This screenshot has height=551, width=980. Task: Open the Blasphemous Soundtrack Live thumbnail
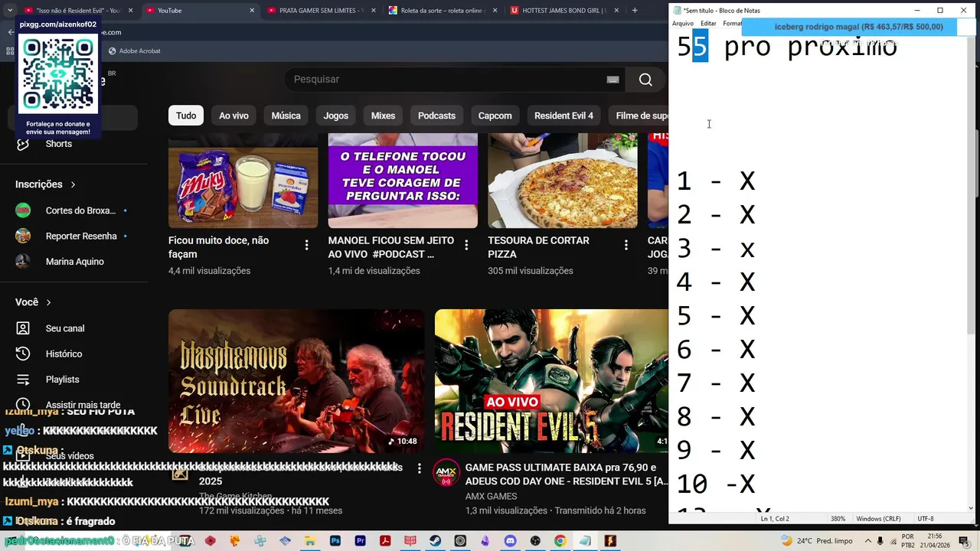(x=296, y=381)
